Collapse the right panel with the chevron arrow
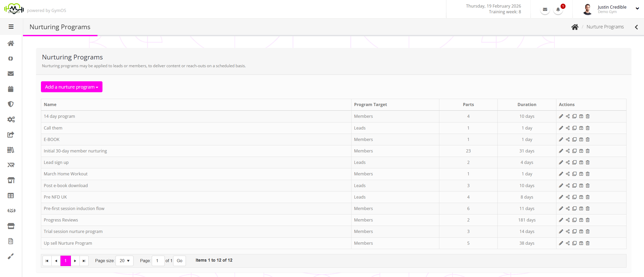This screenshot has width=644, height=277. (636, 27)
